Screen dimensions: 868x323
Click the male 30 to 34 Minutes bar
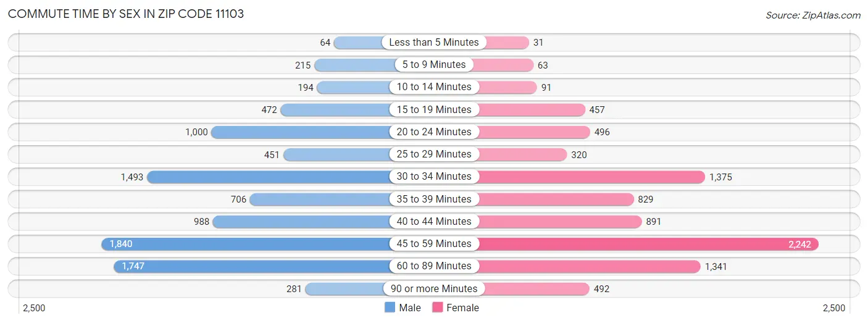coord(269,177)
